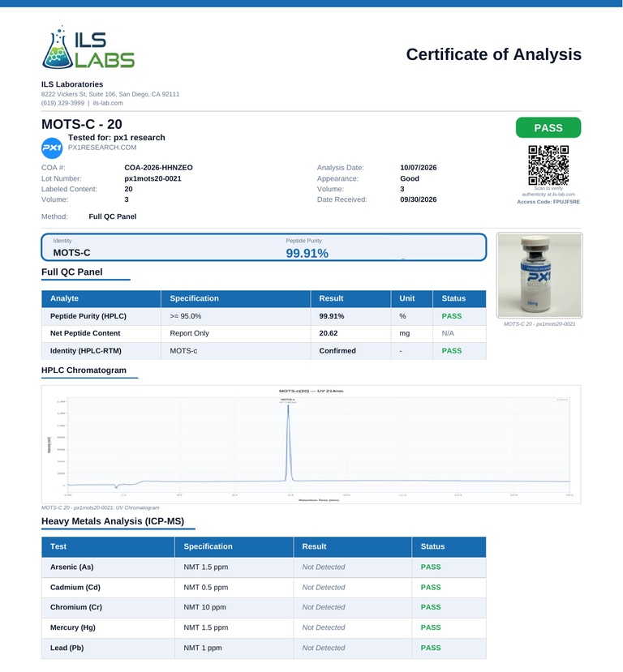This screenshot has height=672, width=623.
Task: Click the Lead (Pb) PASS status
Action: click(431, 648)
